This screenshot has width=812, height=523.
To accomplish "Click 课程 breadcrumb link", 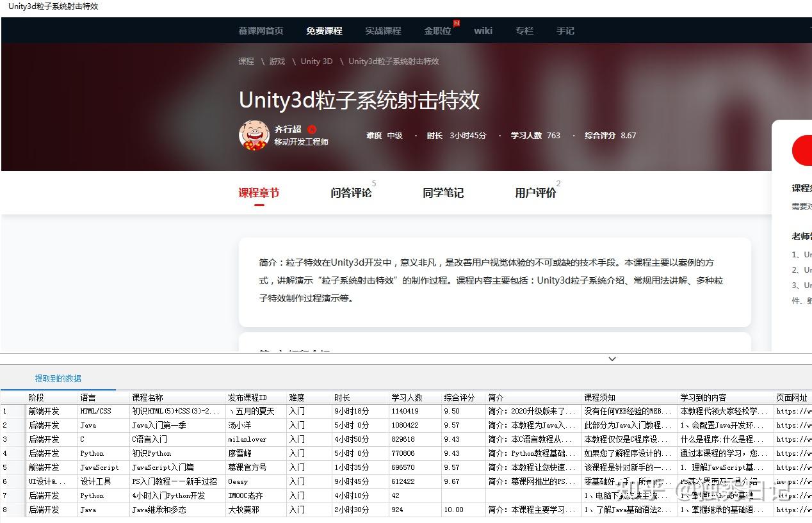I will (x=247, y=61).
